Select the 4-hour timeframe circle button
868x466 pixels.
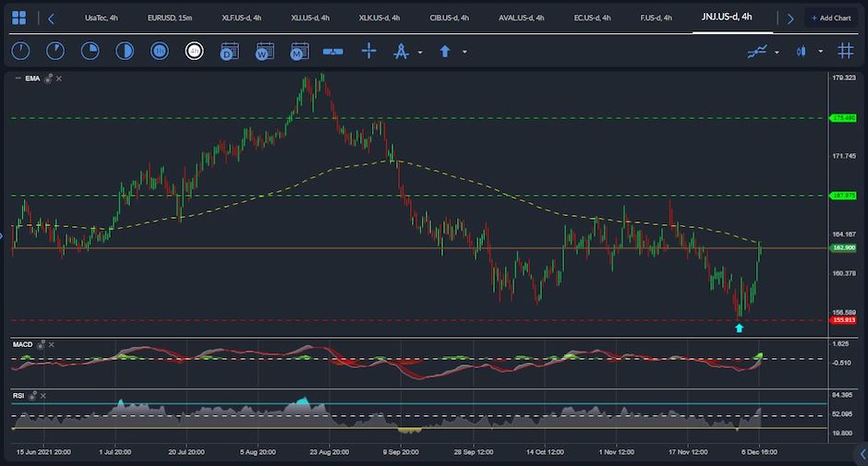click(x=194, y=52)
